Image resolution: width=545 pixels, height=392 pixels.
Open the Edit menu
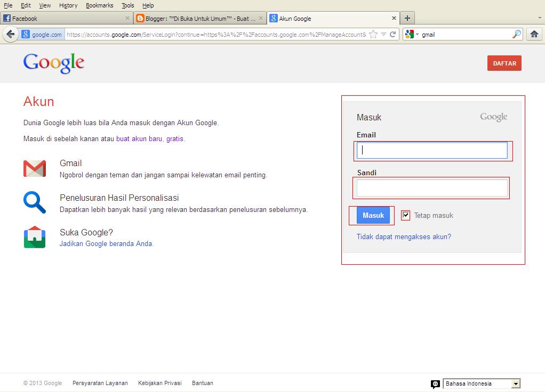point(26,5)
